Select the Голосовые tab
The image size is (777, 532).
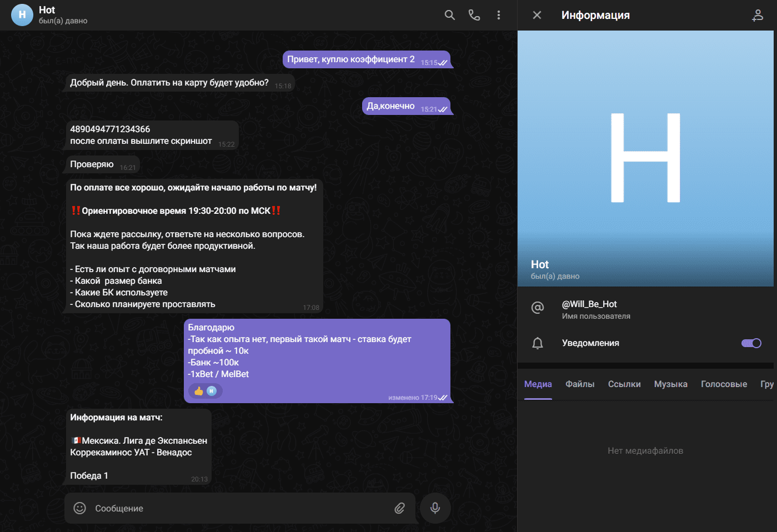[x=723, y=384]
